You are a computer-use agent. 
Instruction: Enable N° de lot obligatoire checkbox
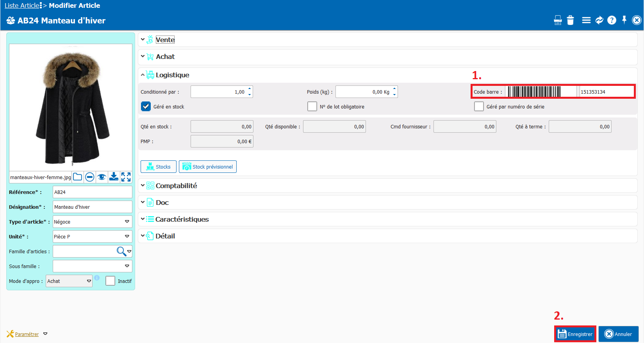tap(312, 107)
